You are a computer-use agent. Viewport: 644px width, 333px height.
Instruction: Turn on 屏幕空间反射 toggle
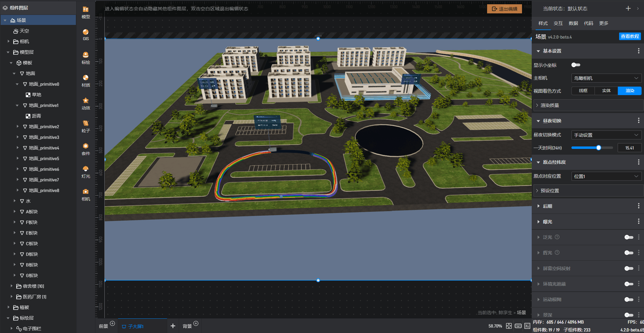[x=629, y=268]
